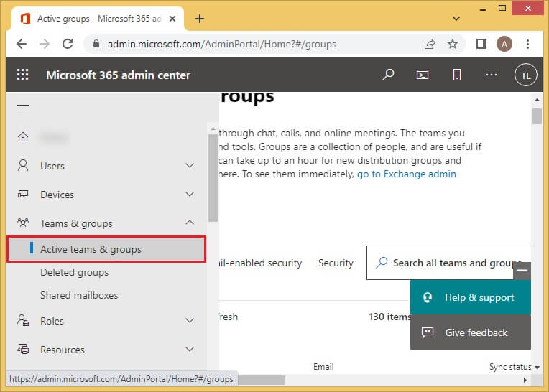549x392 pixels.
Task: Click the horizontal scrollbar right arrow
Action: pos(525,380)
